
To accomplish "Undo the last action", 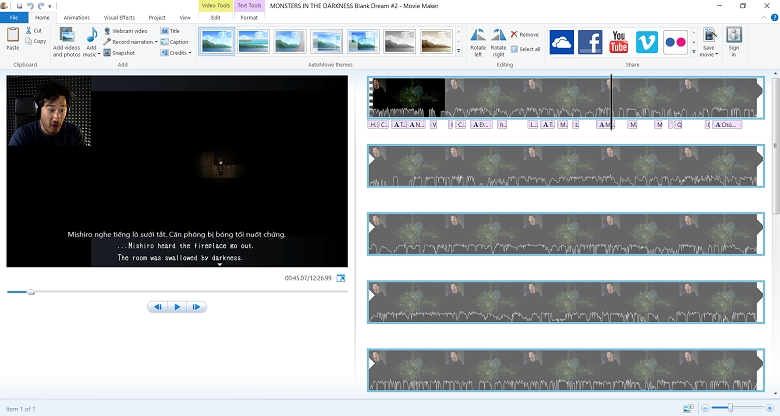I will (30, 6).
